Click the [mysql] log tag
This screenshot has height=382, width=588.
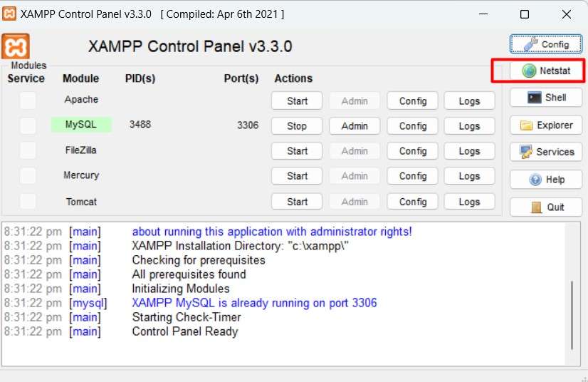coord(88,303)
